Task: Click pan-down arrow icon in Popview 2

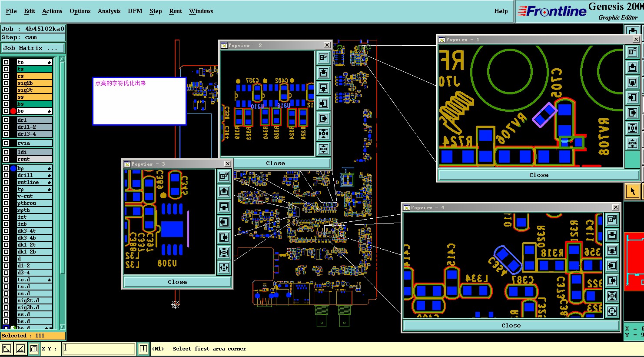Action: pyautogui.click(x=323, y=88)
